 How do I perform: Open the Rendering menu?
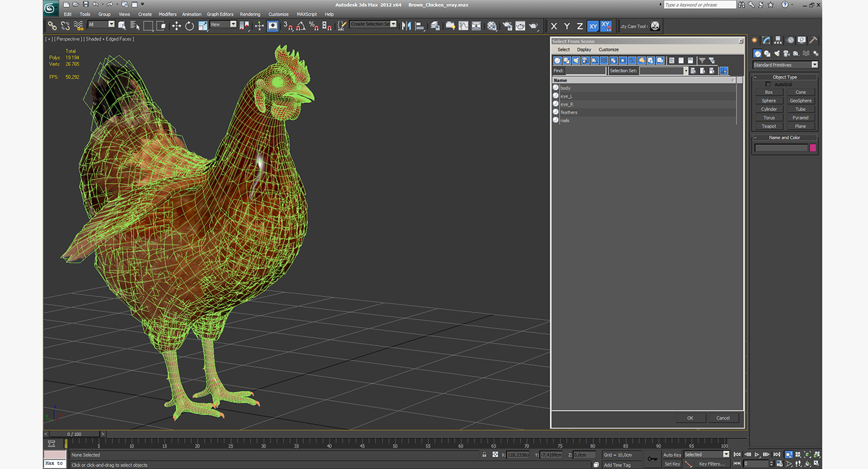[250, 14]
